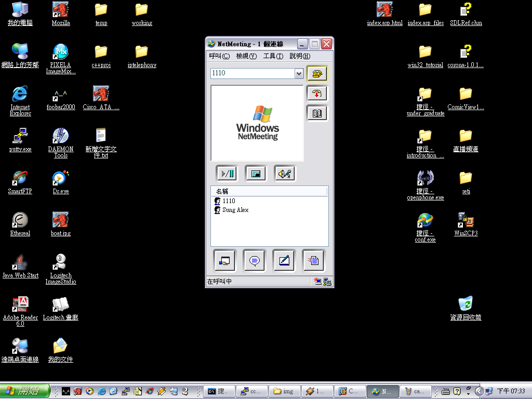Click the address field containing 1110
This screenshot has width=532, height=399.
(252, 73)
